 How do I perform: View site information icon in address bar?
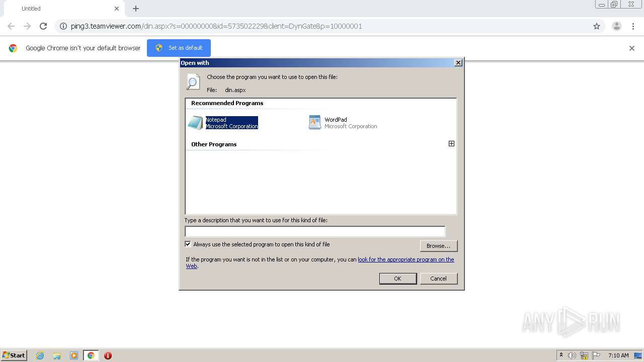point(63,26)
